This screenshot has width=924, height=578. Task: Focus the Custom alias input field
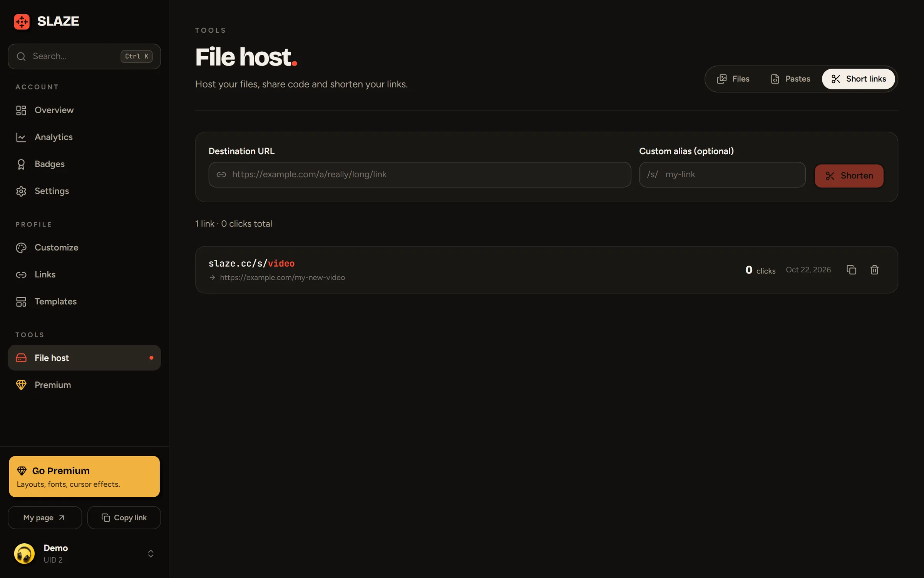(x=722, y=175)
